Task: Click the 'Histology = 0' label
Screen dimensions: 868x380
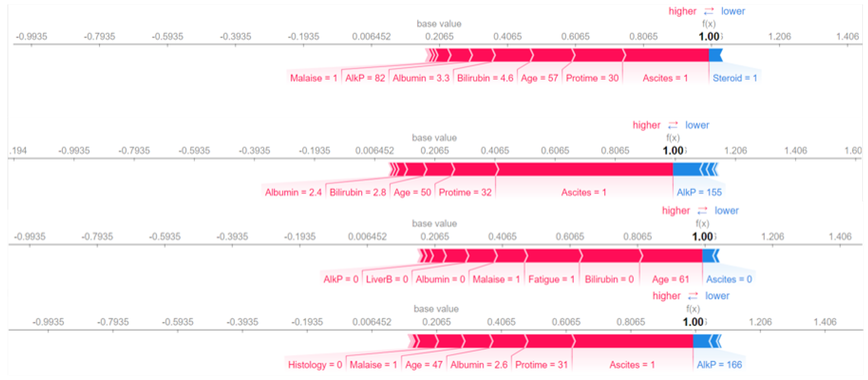Action: pos(315,365)
